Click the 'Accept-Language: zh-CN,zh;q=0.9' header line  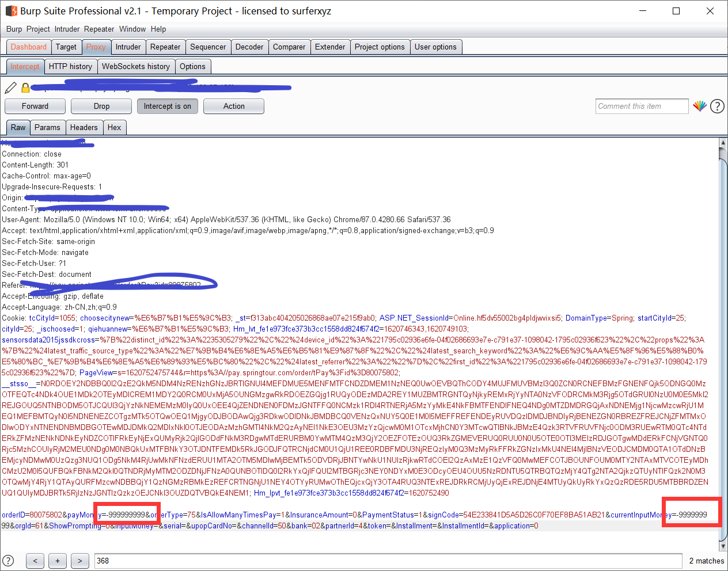tap(59, 307)
